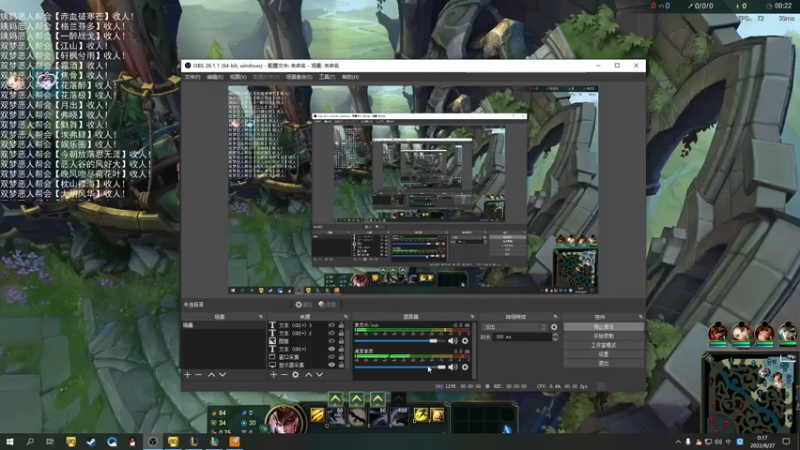Click the Properties gear button above the docks
This screenshot has height=450, width=800.
click(x=304, y=305)
